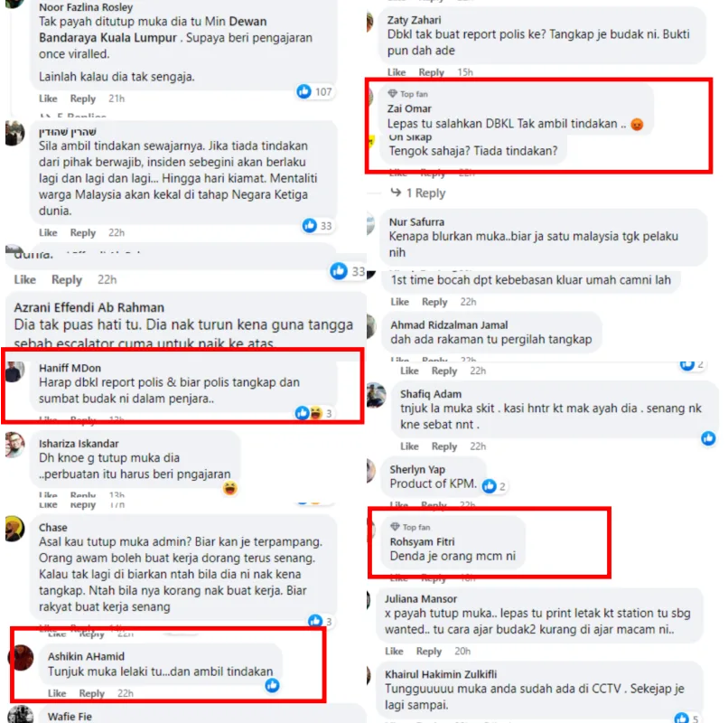
Task: Like Noor Fazlina Rosley's comment
Action: (48, 99)
